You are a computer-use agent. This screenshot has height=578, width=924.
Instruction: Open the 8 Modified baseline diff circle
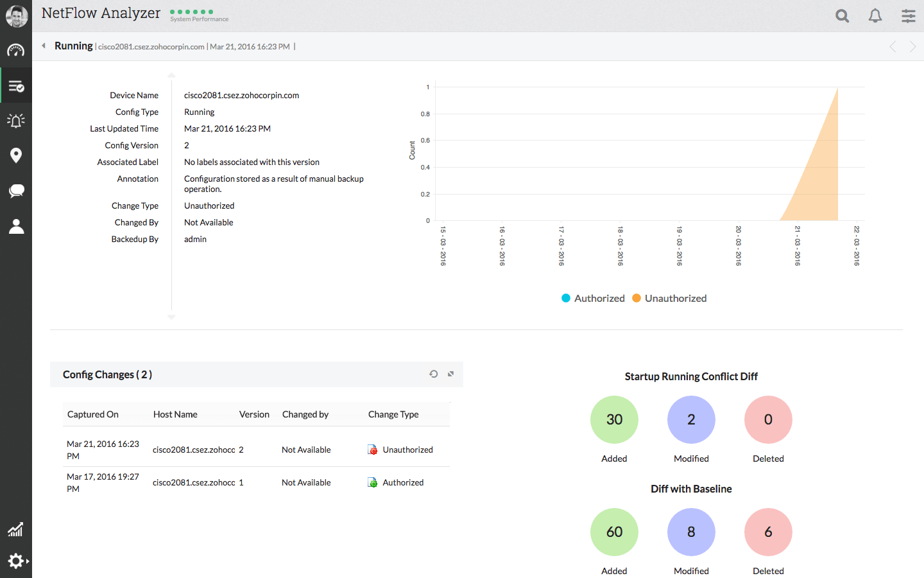[691, 532]
